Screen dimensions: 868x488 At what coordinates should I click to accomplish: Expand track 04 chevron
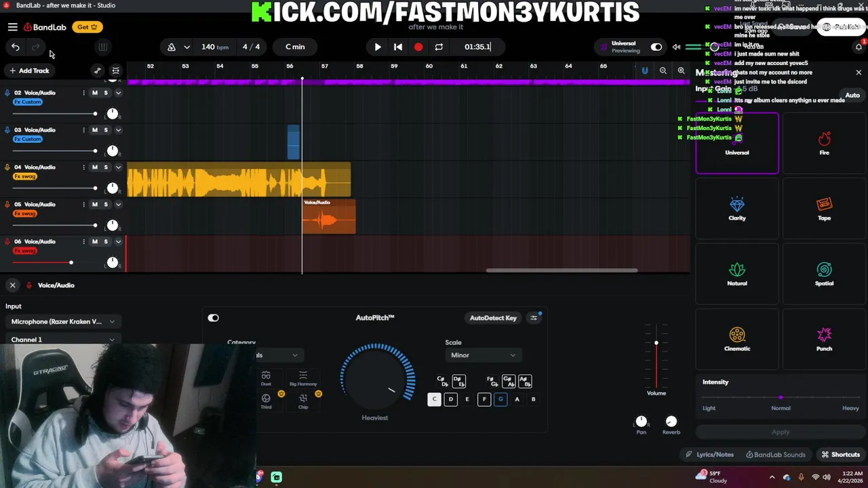tap(118, 167)
